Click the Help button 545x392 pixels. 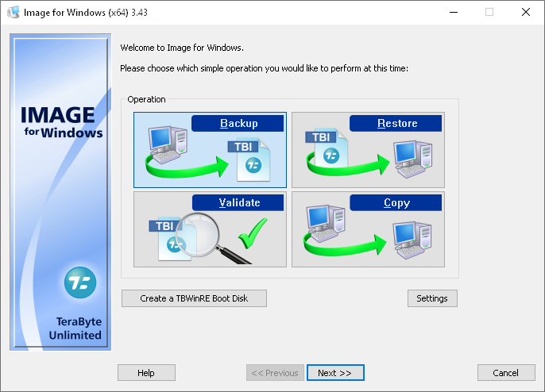click(146, 372)
